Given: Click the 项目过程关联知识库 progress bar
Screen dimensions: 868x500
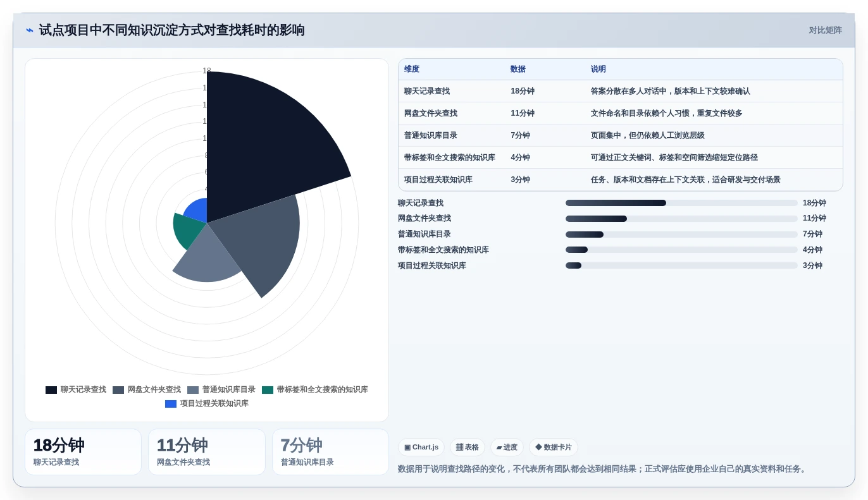Looking at the screenshot, I should tap(681, 265).
